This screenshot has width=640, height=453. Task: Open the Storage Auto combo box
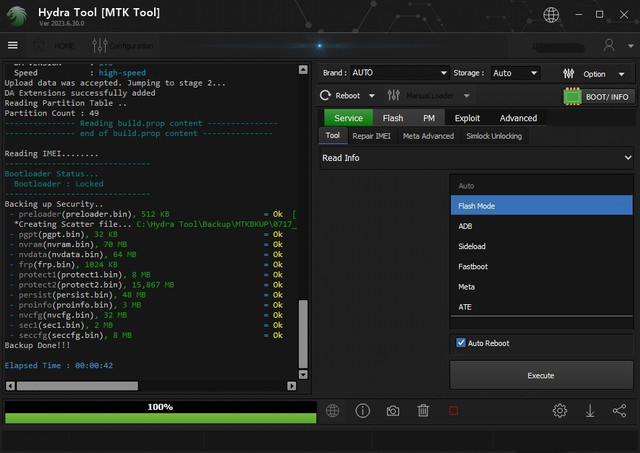coord(515,73)
